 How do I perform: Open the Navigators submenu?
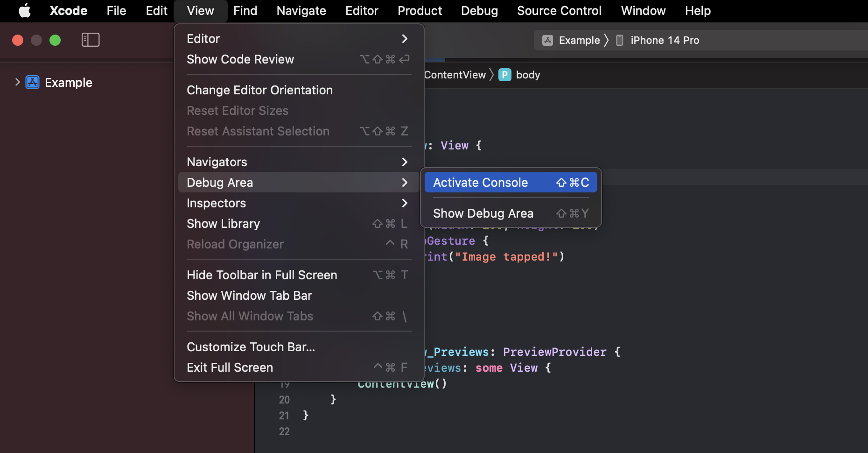(x=298, y=162)
